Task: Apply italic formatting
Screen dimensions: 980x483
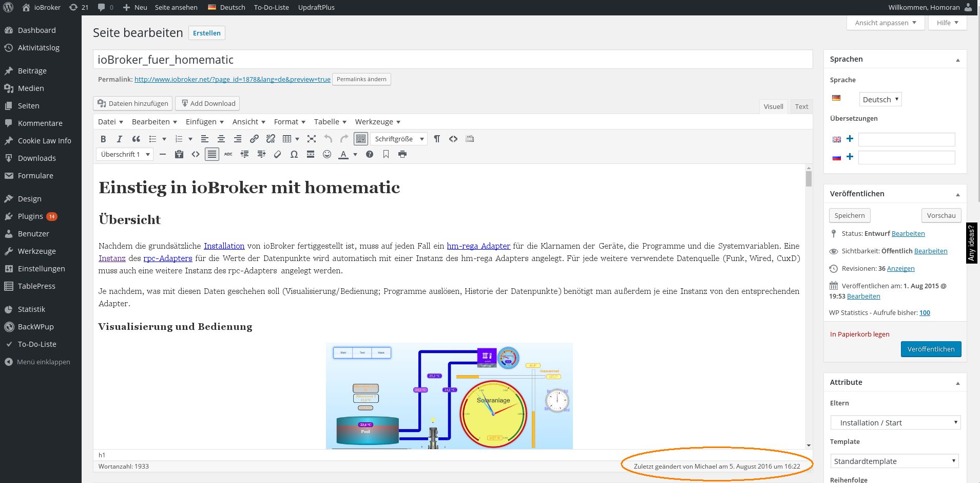Action: pyautogui.click(x=120, y=139)
